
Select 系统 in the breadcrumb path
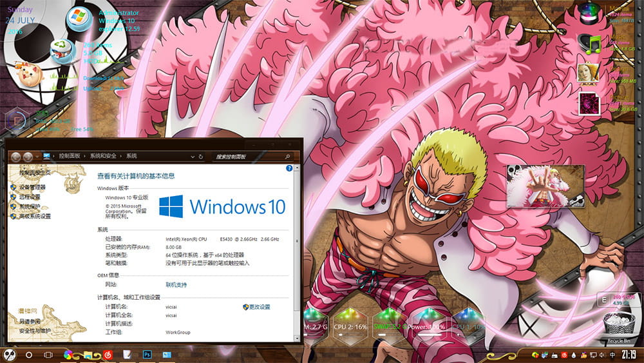pos(131,156)
